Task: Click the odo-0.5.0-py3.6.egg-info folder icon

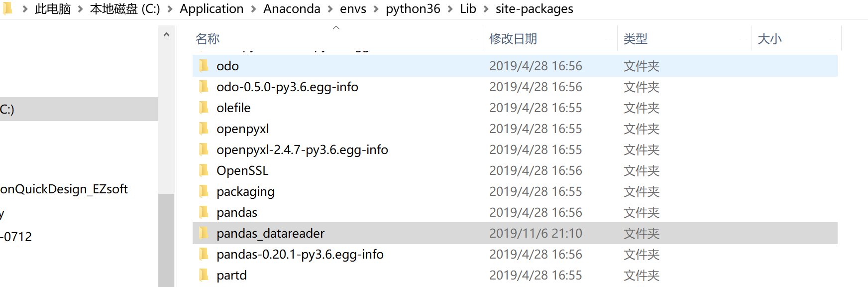Action: 204,86
